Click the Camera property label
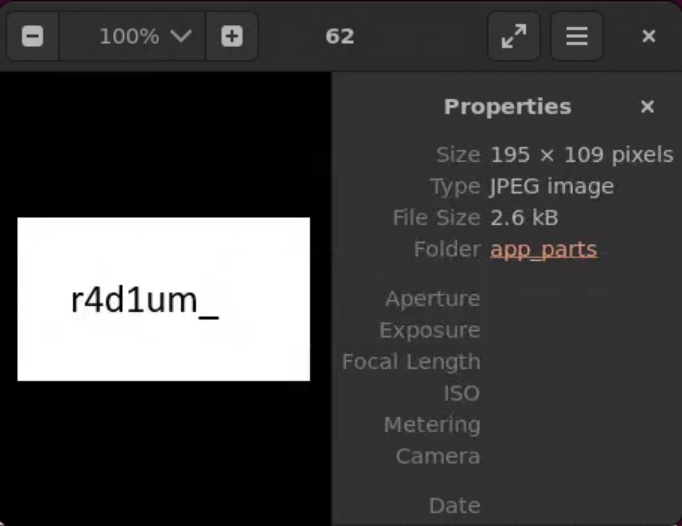The image size is (682, 526). pos(438,456)
